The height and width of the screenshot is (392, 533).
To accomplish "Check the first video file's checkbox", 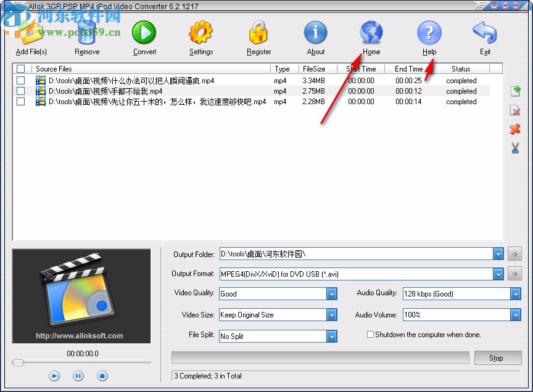I will tap(20, 80).
